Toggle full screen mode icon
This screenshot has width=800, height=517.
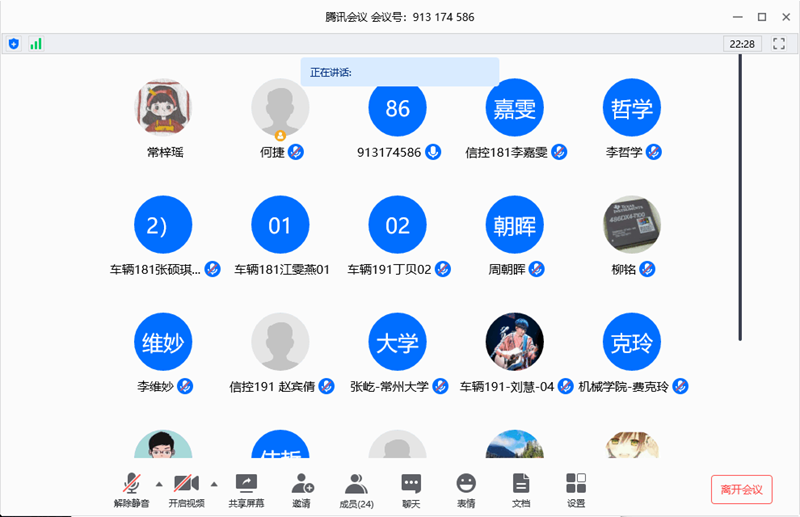tap(779, 44)
